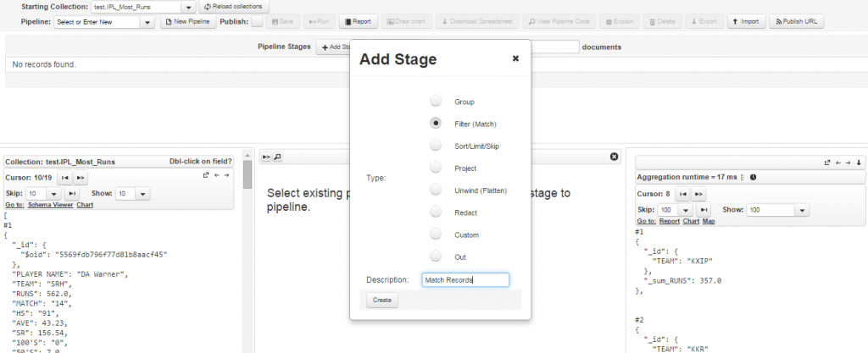Select the Group stage type
The image size is (868, 353).
pyautogui.click(x=436, y=102)
